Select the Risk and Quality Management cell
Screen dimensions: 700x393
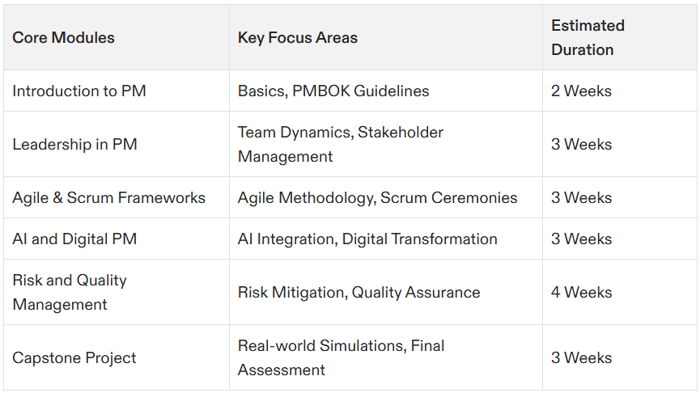[117, 292]
